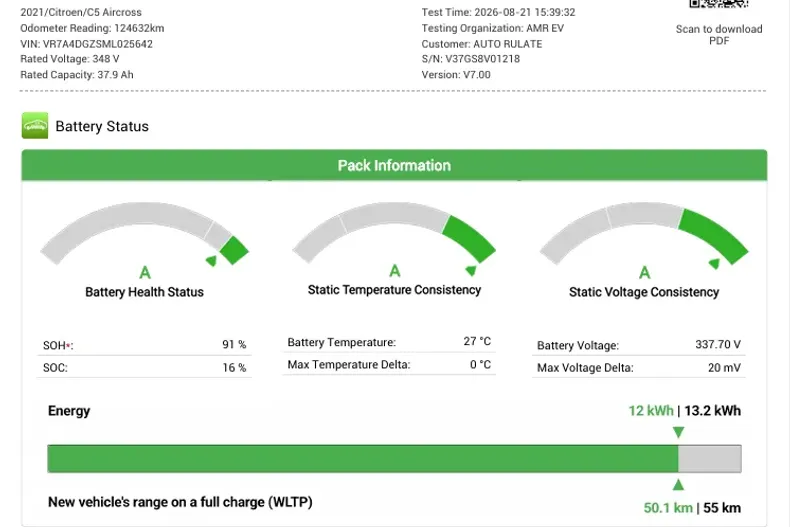The height and width of the screenshot is (527, 790).
Task: Click the SOC value 16 %
Action: click(x=234, y=368)
